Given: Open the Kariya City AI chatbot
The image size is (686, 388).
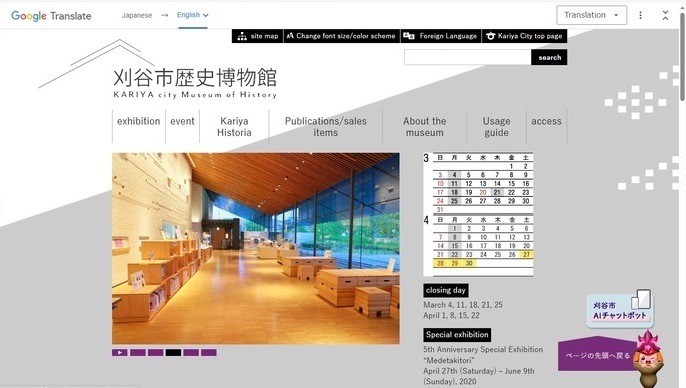Looking at the screenshot, I should click(620, 309).
